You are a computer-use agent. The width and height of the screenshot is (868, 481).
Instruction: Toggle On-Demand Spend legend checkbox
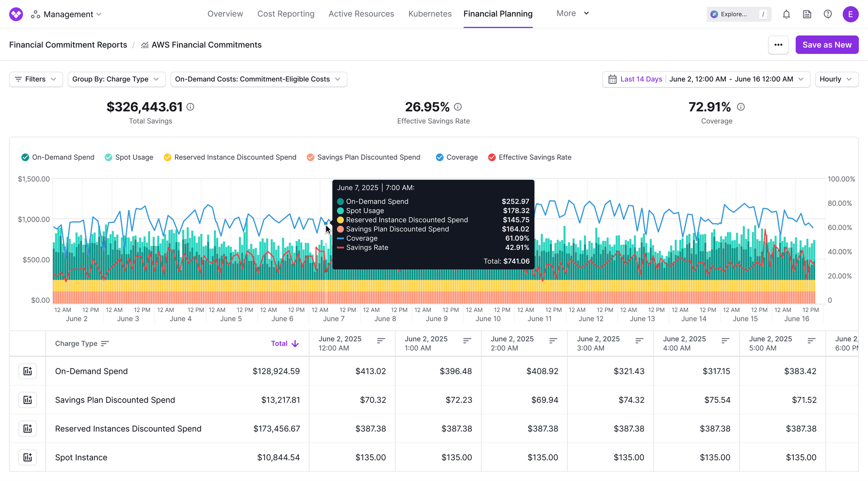pos(25,157)
